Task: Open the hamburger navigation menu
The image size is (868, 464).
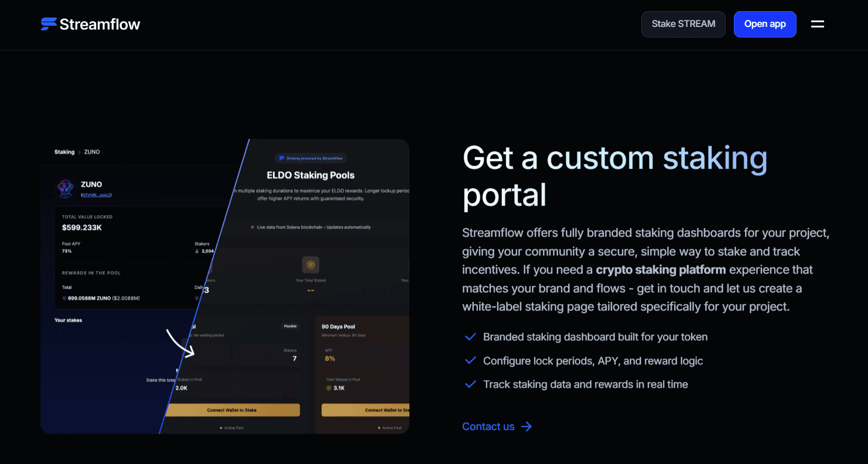Action: coord(818,24)
